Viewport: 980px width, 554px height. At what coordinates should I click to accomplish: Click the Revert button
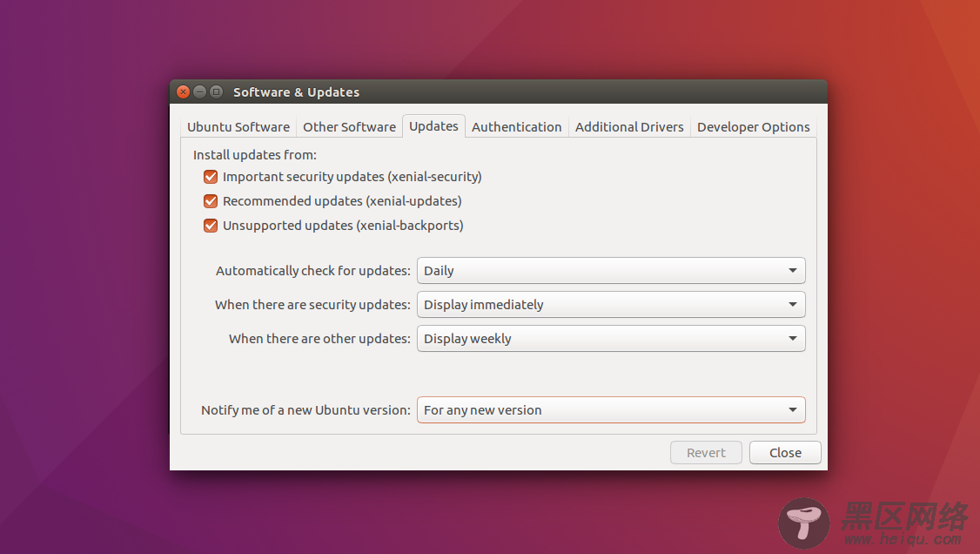point(706,453)
